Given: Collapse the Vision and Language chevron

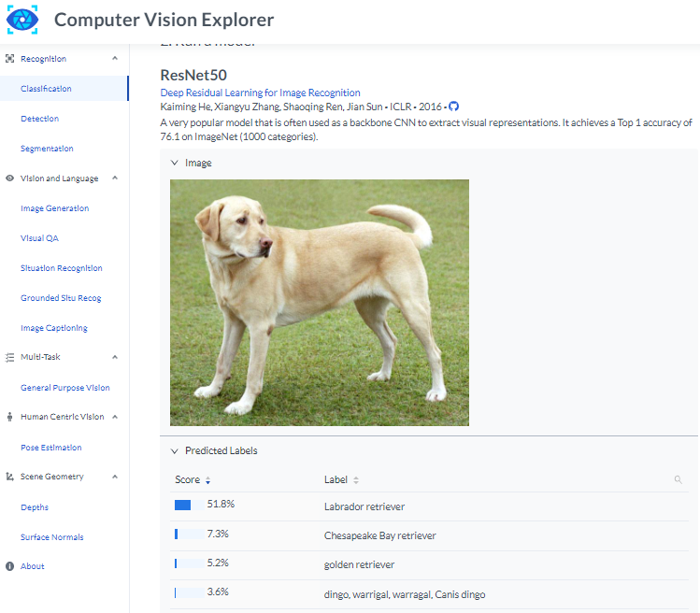Looking at the screenshot, I should 115,178.
